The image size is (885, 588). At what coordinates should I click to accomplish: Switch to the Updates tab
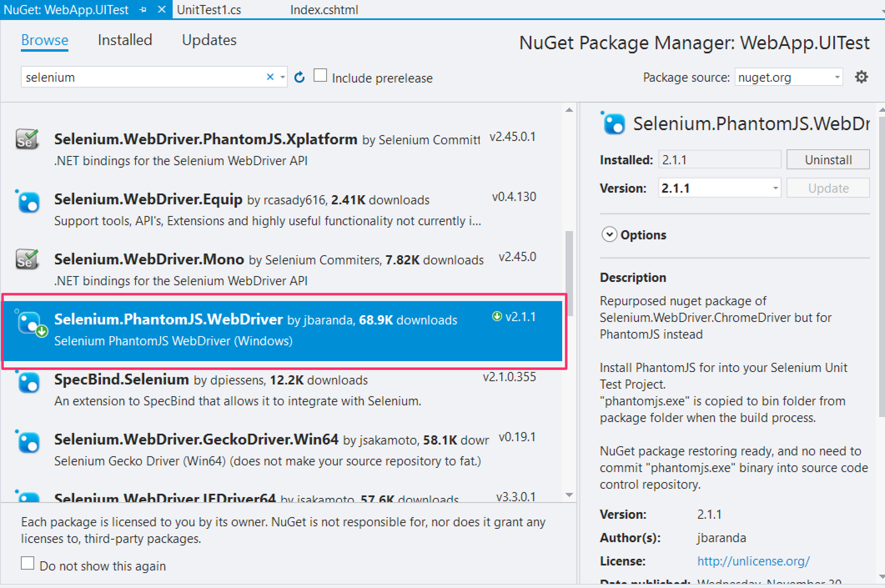click(x=209, y=40)
